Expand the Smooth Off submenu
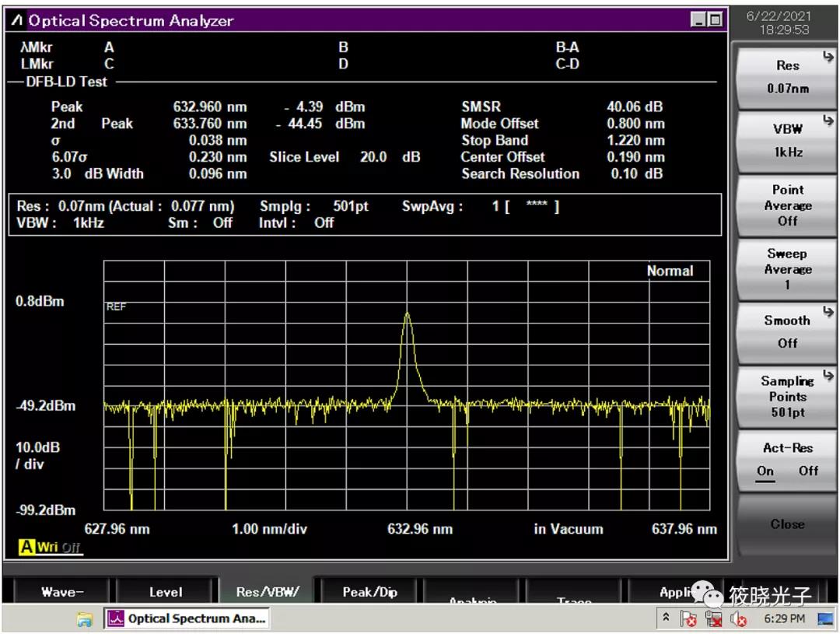This screenshot has width=840, height=634. pyautogui.click(x=787, y=331)
